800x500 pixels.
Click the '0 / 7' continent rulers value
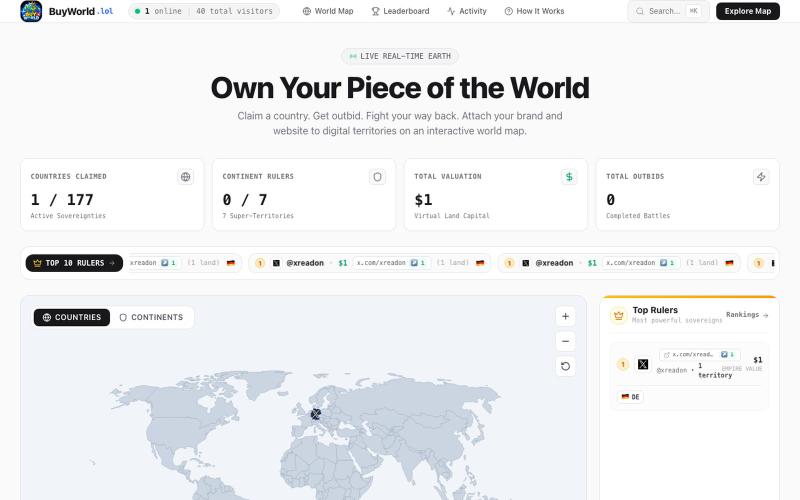[245, 199]
